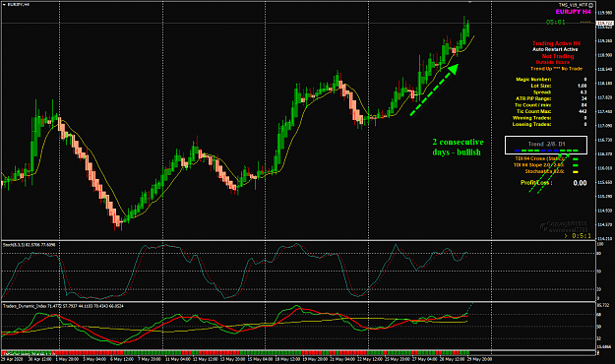Select the Magic Number label
This screenshot has width=615, height=364.
coord(533,80)
